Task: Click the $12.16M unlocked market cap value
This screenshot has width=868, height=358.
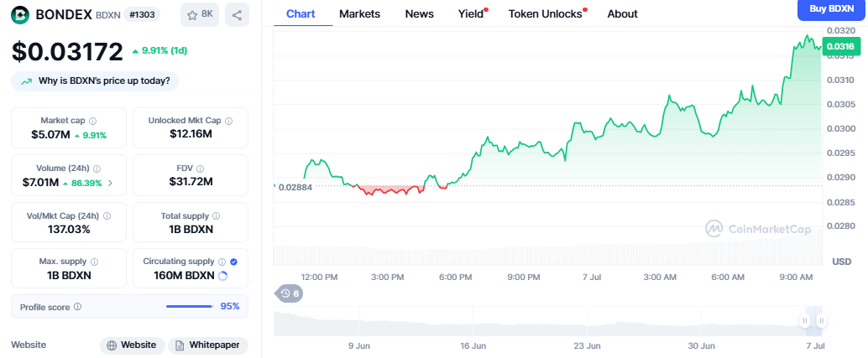Action: [191, 133]
